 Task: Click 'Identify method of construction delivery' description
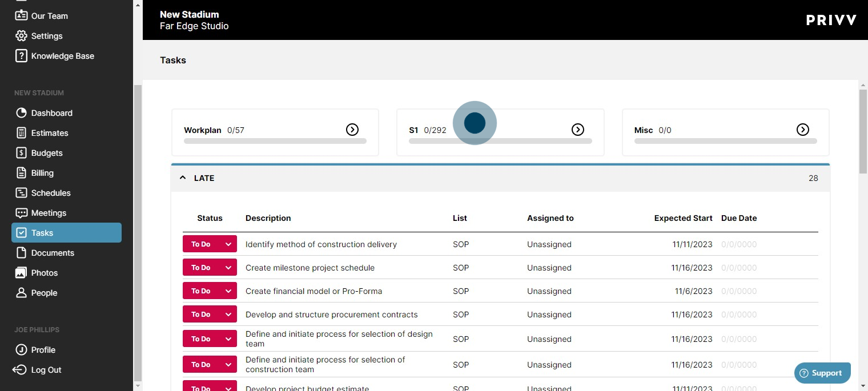pos(321,244)
